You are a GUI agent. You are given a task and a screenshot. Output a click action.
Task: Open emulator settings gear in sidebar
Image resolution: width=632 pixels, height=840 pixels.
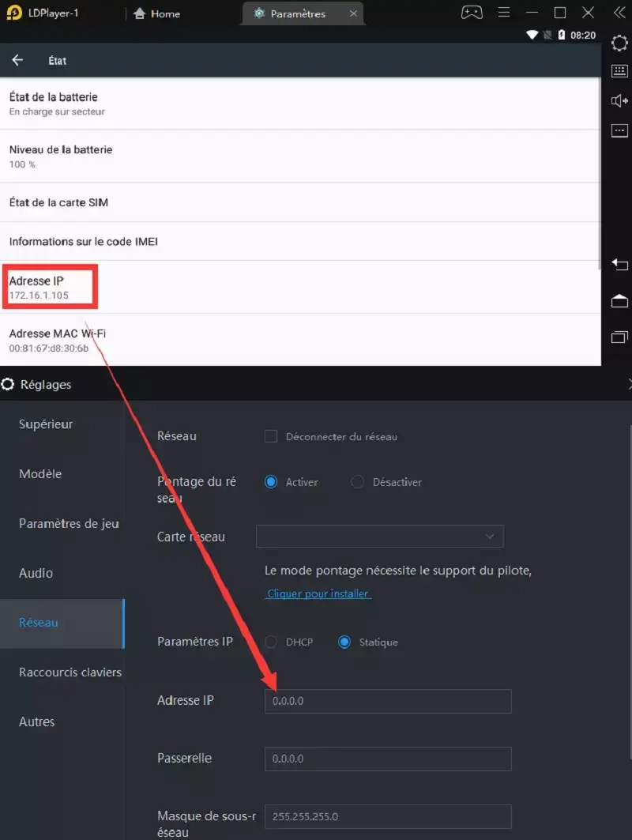point(619,42)
